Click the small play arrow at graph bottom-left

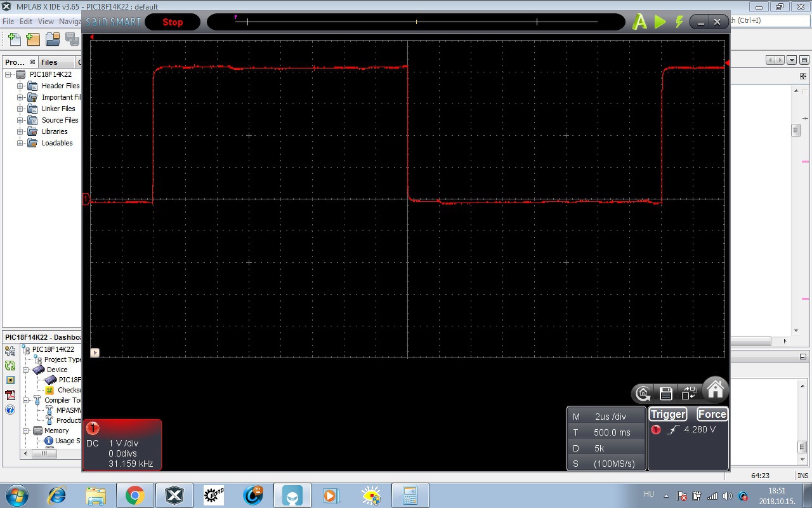point(95,352)
